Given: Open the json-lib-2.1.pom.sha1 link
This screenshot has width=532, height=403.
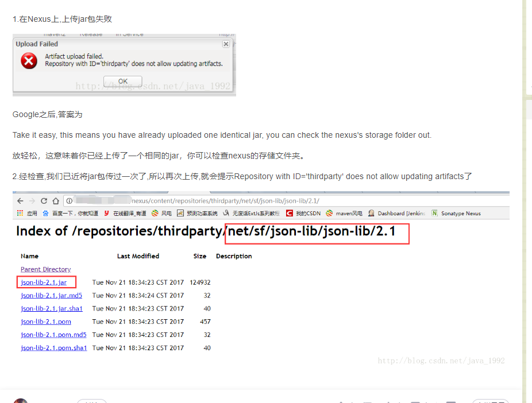Looking at the screenshot, I should coord(54,348).
